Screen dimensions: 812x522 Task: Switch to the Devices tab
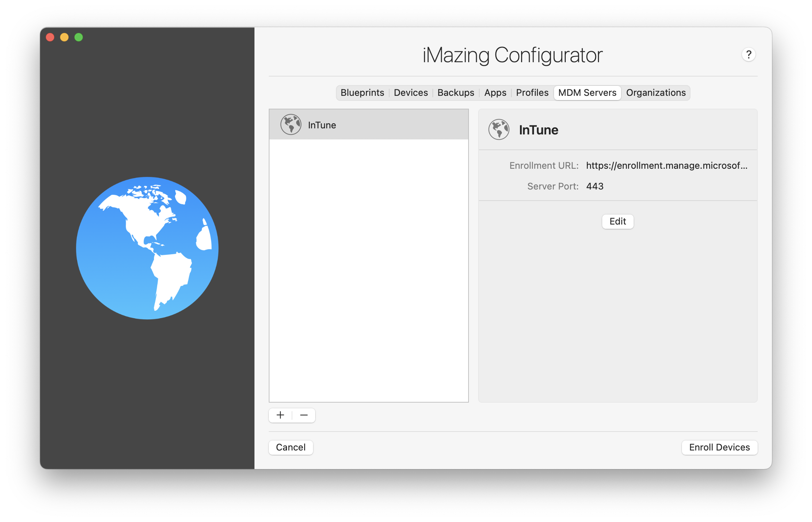coord(411,93)
